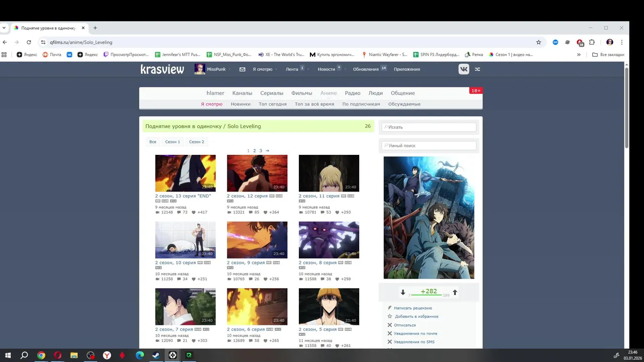Image resolution: width=644 pixels, height=362 pixels.
Task: Go to the krasview home logo
Action: coord(162,69)
